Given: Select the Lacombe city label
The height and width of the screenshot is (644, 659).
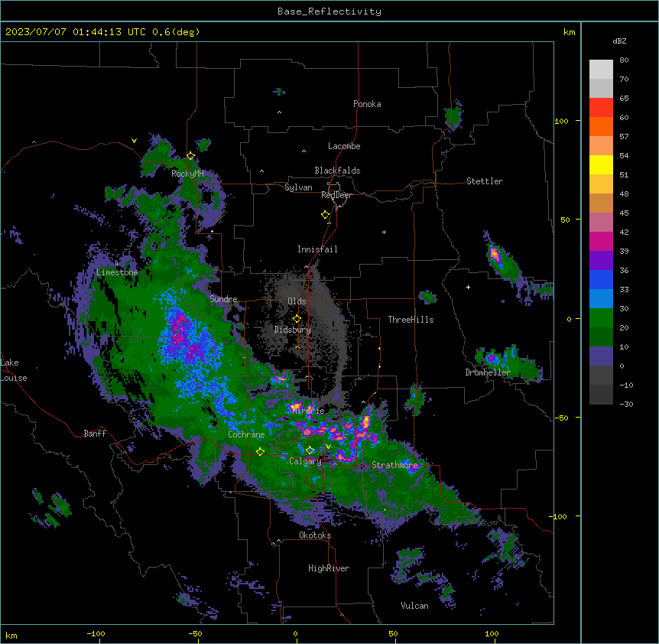Looking at the screenshot, I should [x=344, y=146].
